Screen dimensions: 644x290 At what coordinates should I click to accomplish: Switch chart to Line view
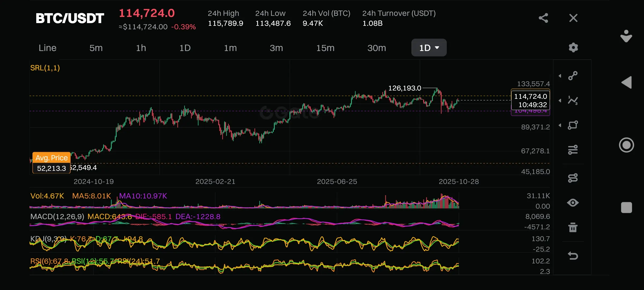coord(47,48)
